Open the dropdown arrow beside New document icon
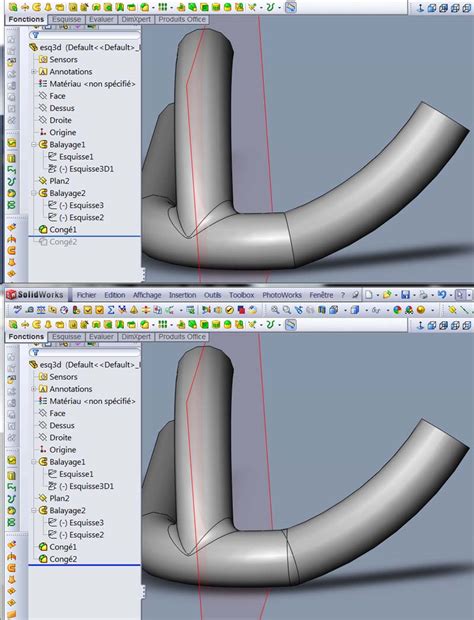The height and width of the screenshot is (620, 474). pyautogui.click(x=377, y=295)
